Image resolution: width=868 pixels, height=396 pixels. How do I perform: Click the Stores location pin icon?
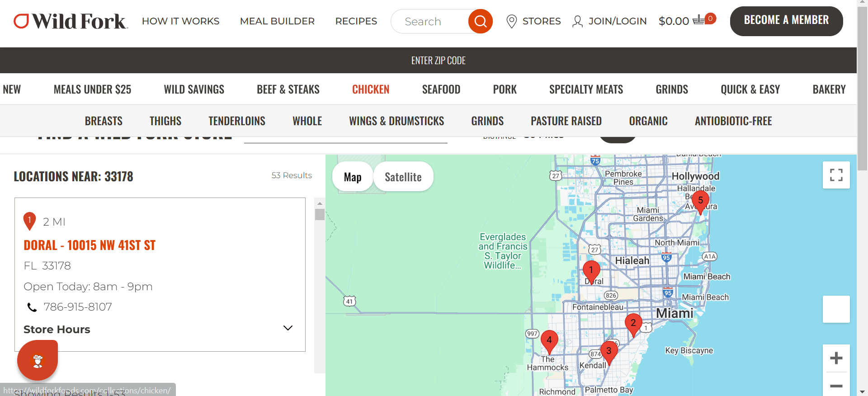(511, 21)
